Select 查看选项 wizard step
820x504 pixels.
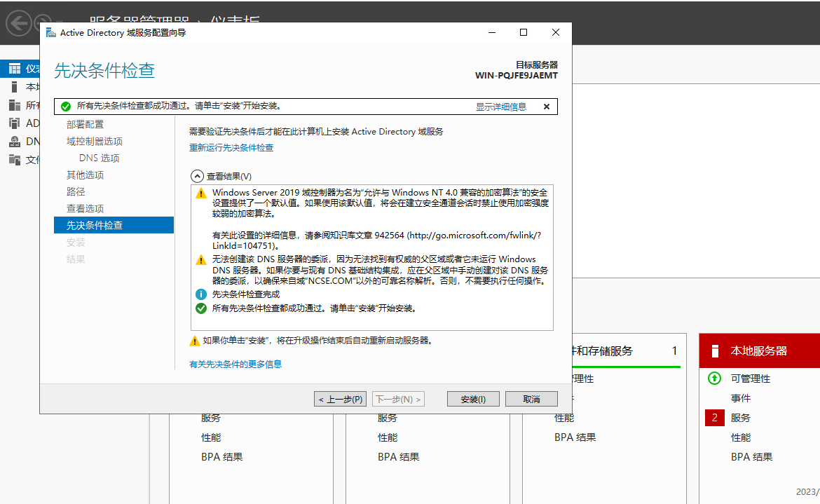(x=85, y=209)
